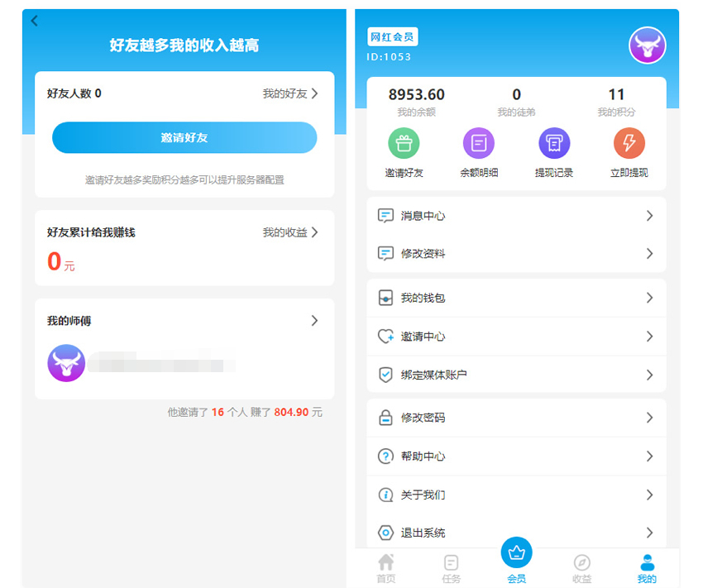Open 我的师傅 details chevron
Screen dimensions: 703x588
[314, 321]
